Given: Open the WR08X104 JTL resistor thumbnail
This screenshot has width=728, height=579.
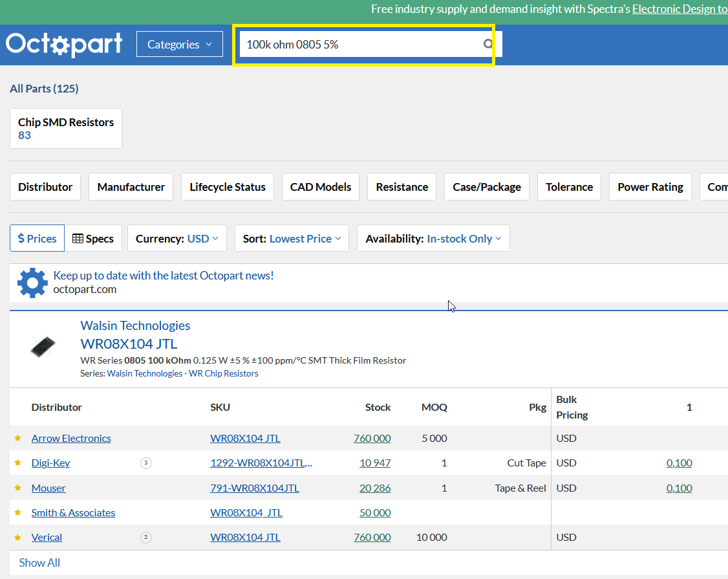Looking at the screenshot, I should click(43, 346).
